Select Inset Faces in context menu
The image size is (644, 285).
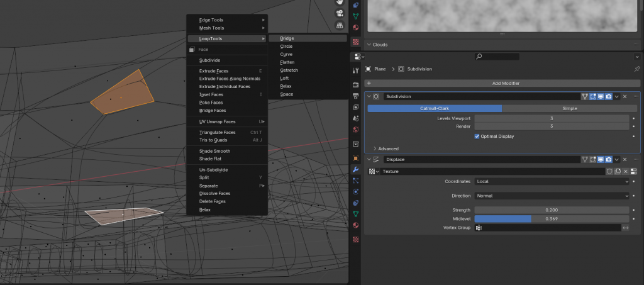click(x=211, y=94)
